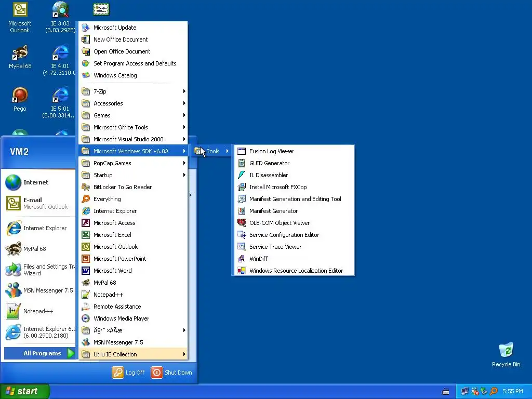
Task: Expand Microsoft Visual Studio 2008 submenu arrow
Action: click(184, 139)
